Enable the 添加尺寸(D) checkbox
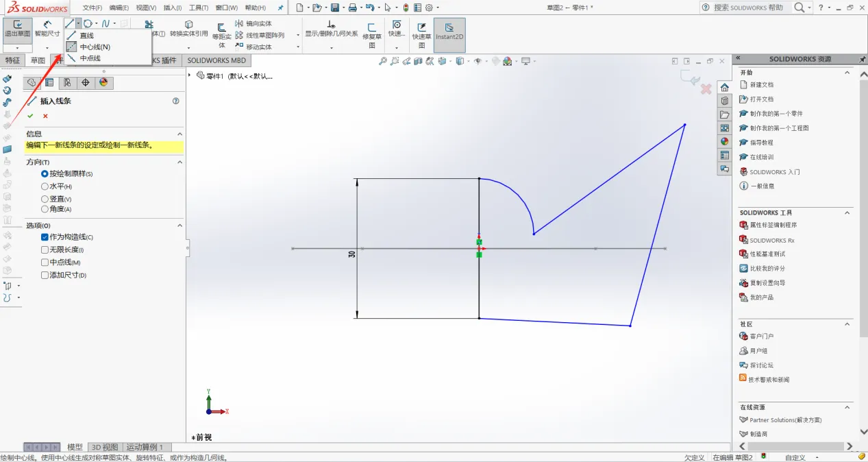Image resolution: width=868 pixels, height=462 pixels. pos(45,275)
